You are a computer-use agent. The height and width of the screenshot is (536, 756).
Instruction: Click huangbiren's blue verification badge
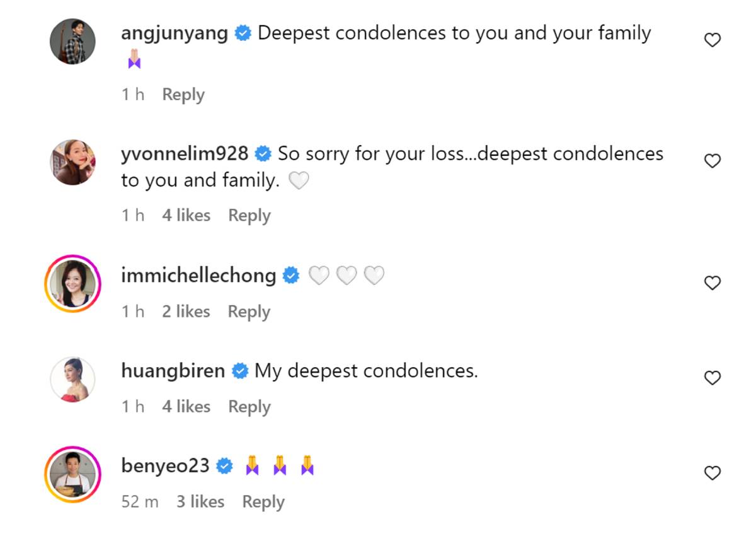(x=240, y=371)
